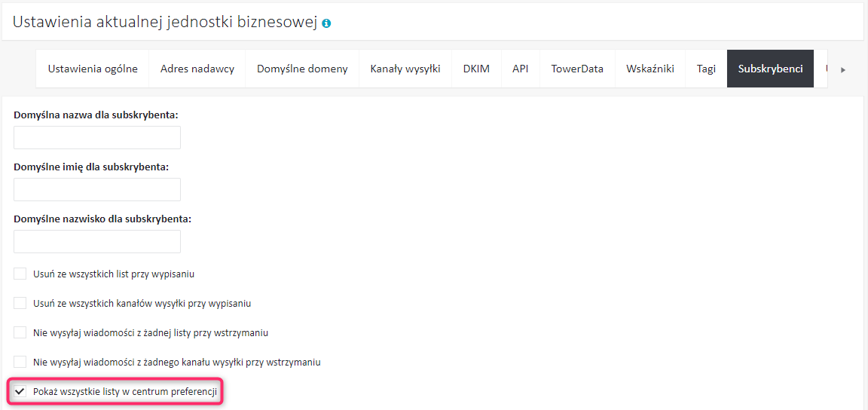Enable Nie wysyłaj wiadomości z żadnego kanału wysyłki
Screen dimensions: 868x410
click(20, 362)
